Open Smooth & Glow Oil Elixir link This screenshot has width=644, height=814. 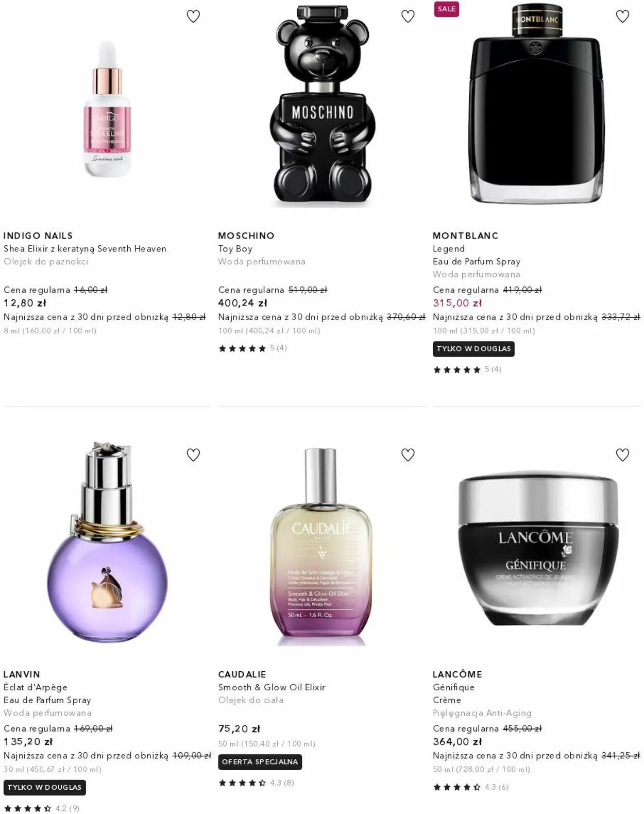coord(272,687)
